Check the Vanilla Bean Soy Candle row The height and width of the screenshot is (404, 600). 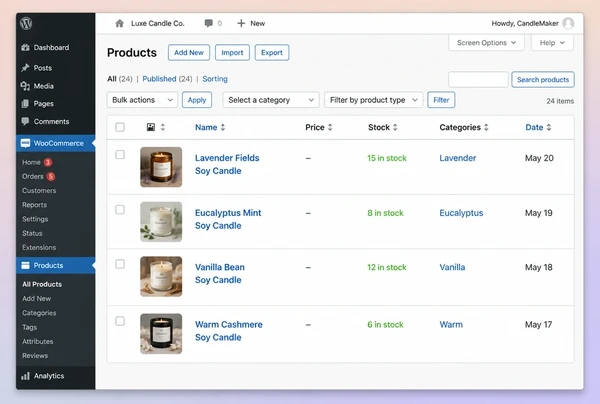click(120, 264)
